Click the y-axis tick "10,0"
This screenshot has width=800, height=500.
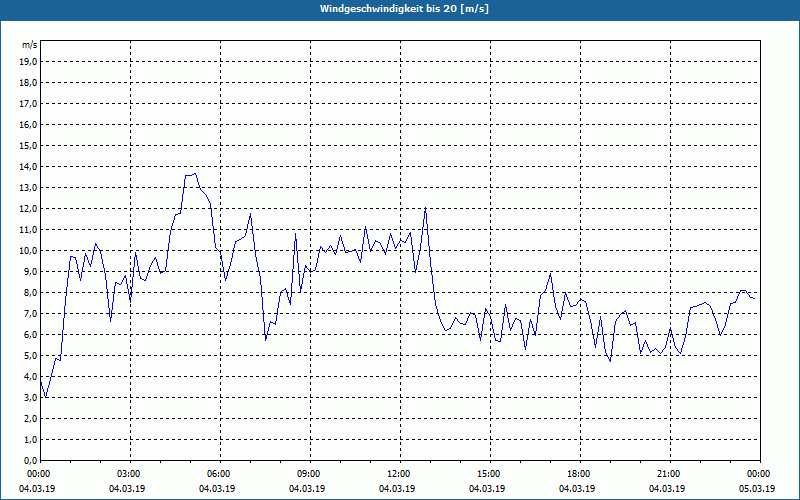(x=28, y=251)
